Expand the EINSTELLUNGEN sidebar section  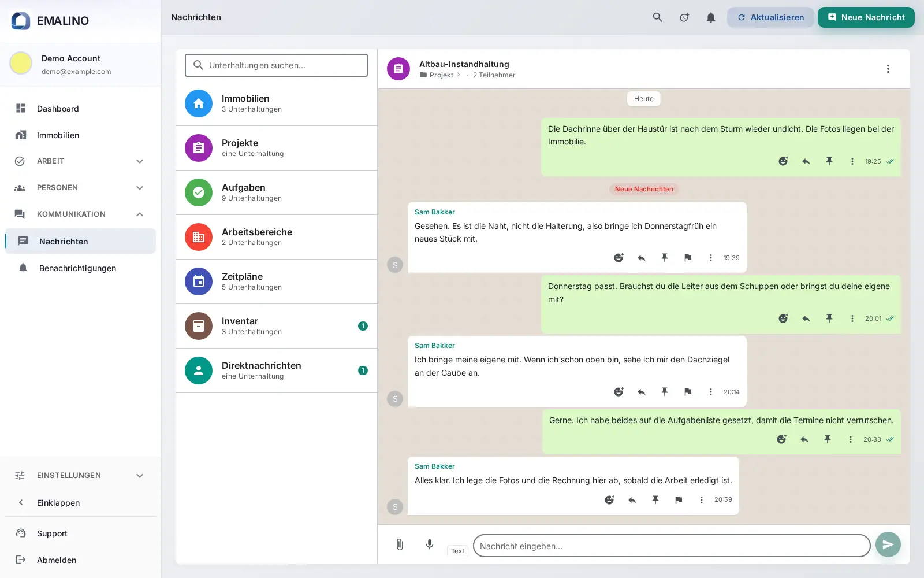point(80,476)
